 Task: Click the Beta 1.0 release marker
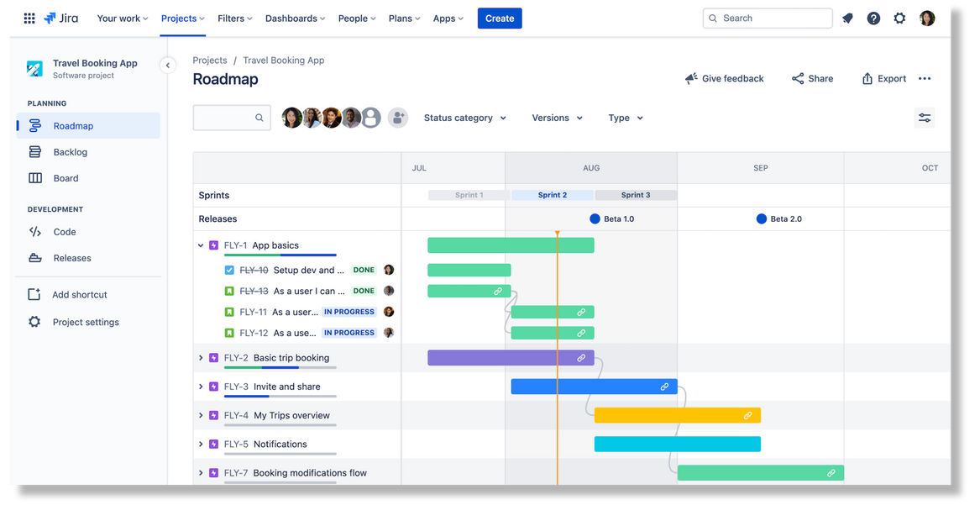tap(595, 219)
